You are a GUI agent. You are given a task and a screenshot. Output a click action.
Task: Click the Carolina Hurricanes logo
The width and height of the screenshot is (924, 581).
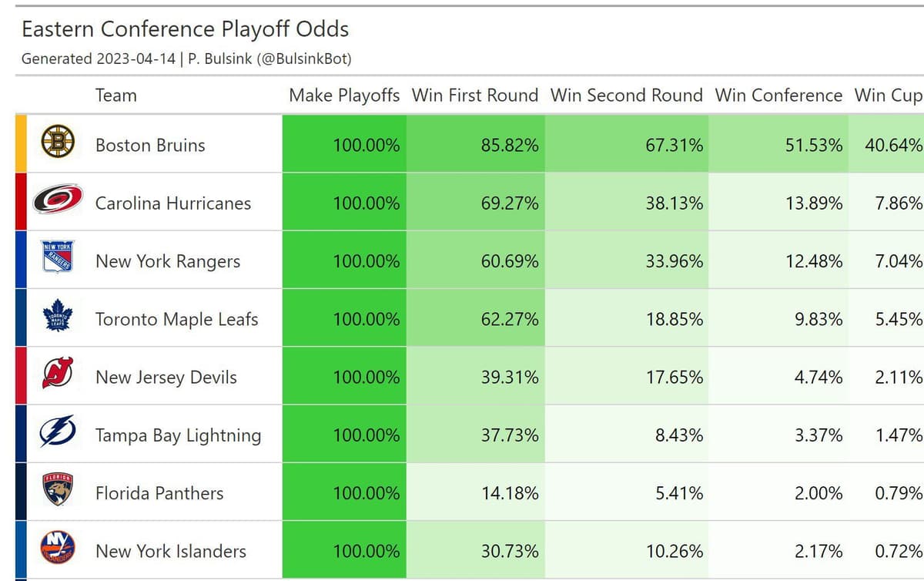[x=58, y=201]
